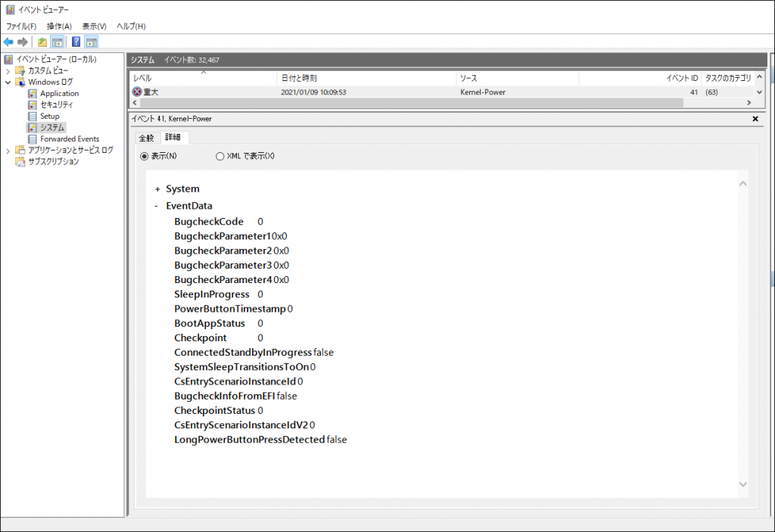Select the セキュリティ log tree item
Image resolution: width=775 pixels, height=532 pixels.
click(x=56, y=105)
